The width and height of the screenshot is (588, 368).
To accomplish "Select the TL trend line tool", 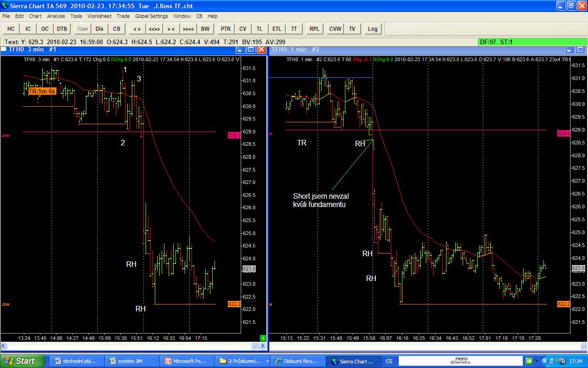I will pyautogui.click(x=260, y=29).
